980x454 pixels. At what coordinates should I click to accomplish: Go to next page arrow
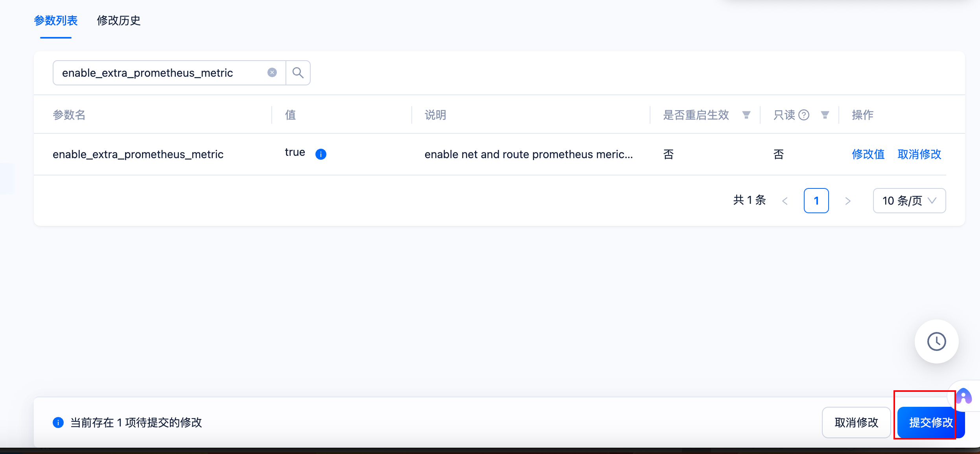coord(848,201)
